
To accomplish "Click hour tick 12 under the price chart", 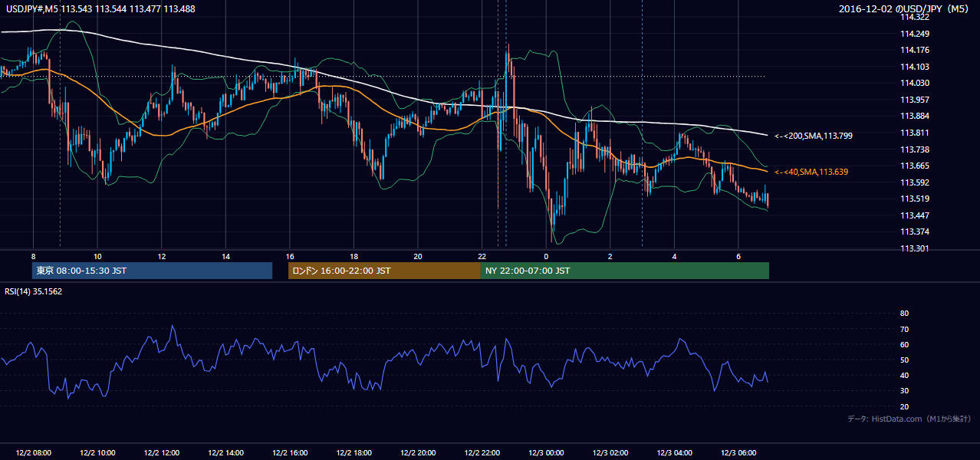I will coord(161,255).
